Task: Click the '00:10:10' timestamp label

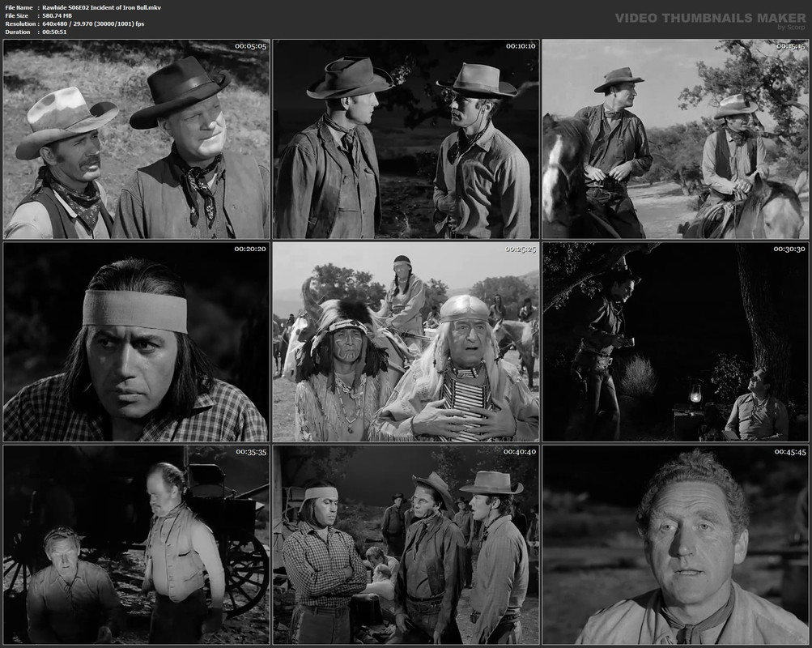Action: (521, 46)
